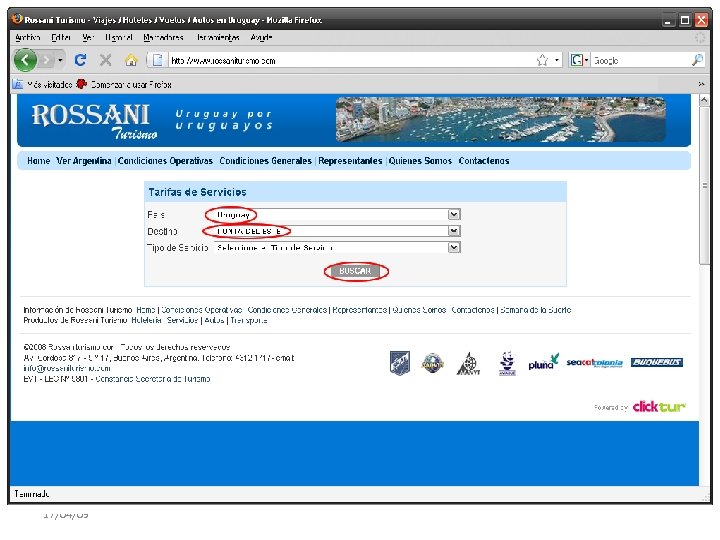Click the browser Back arrow button

(25, 60)
